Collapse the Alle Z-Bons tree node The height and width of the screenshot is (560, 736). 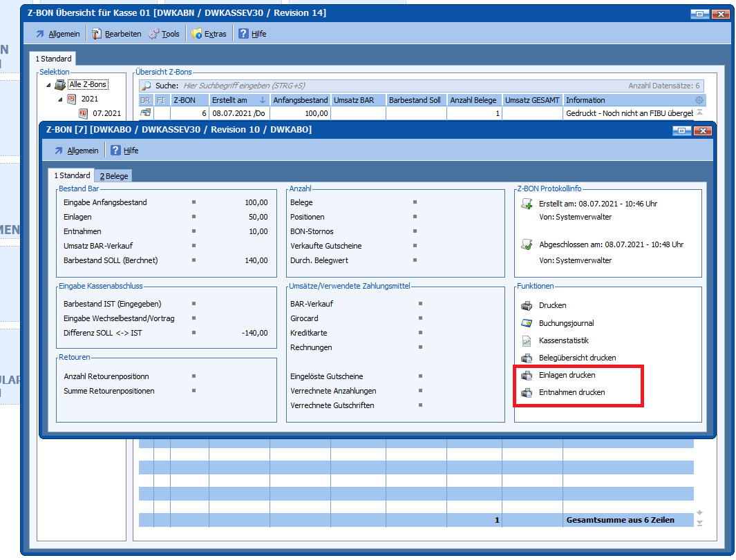[x=49, y=85]
